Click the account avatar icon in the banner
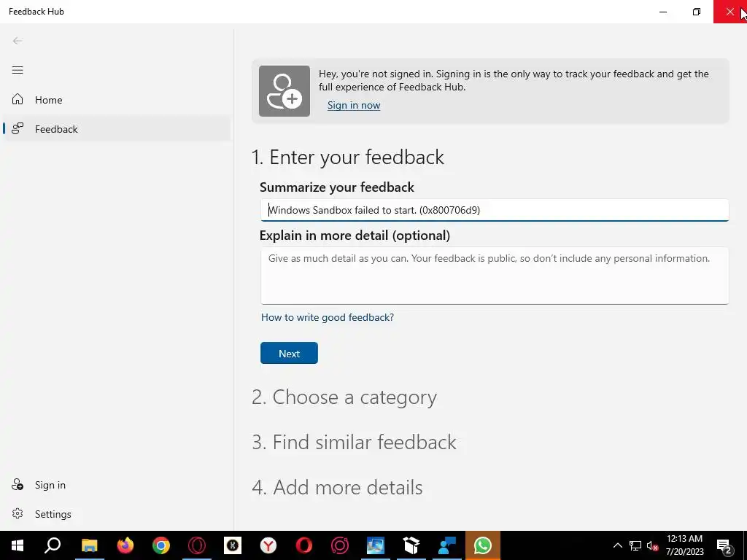747x560 pixels. pyautogui.click(x=285, y=91)
